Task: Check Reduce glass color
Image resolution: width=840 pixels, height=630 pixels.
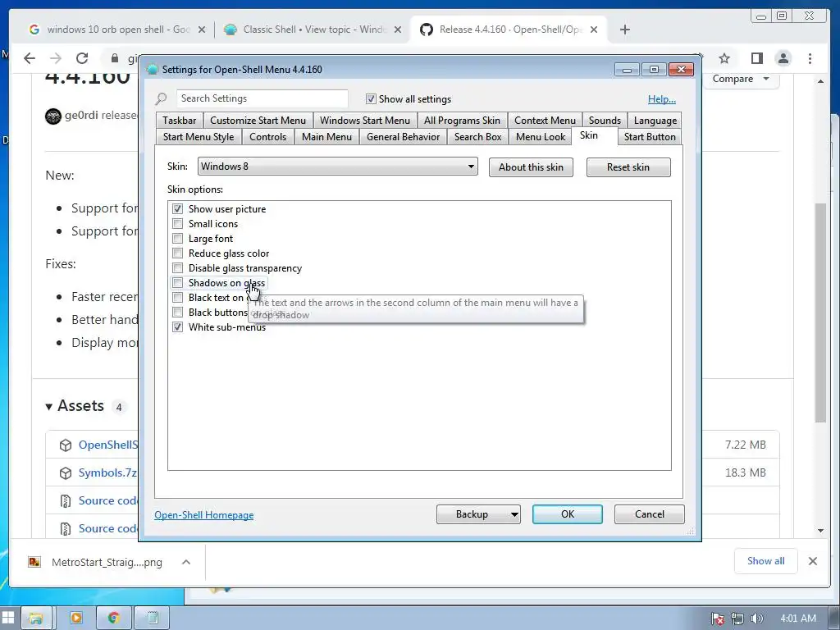Action: pos(177,253)
